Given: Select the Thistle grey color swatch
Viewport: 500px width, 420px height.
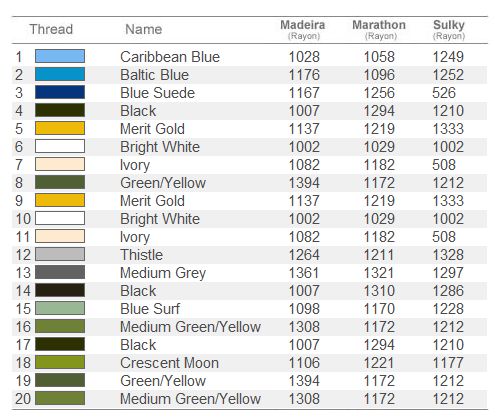Looking at the screenshot, I should tap(60, 254).
